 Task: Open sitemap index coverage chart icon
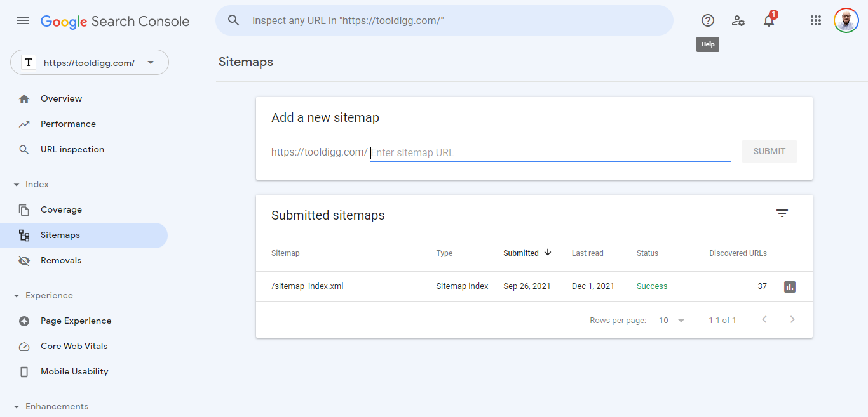point(790,287)
